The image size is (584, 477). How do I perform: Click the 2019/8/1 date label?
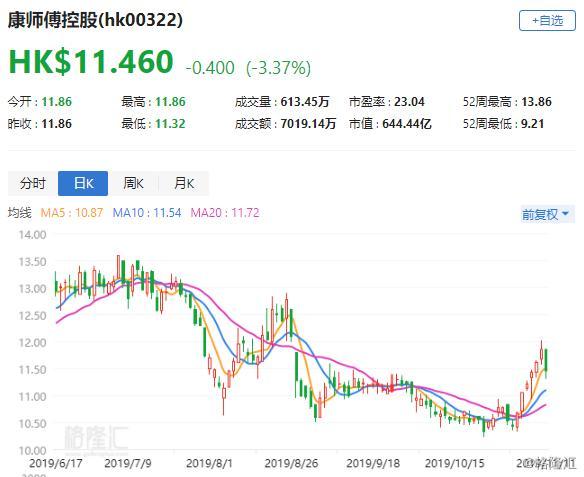(x=209, y=464)
